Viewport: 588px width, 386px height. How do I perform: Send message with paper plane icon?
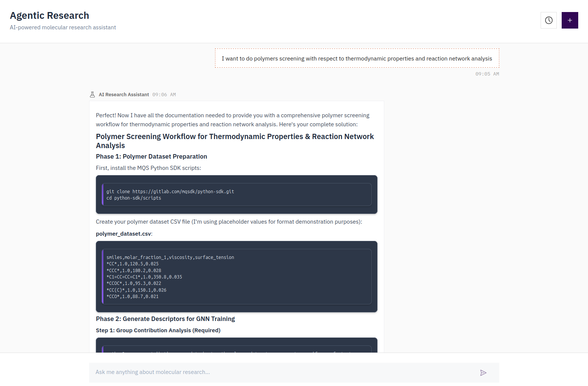tap(483, 372)
